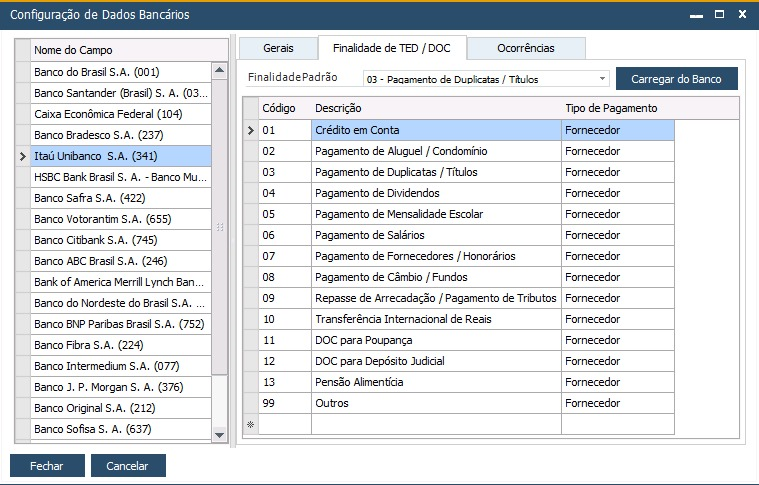Click the bank list scroll up arrow

[219, 71]
